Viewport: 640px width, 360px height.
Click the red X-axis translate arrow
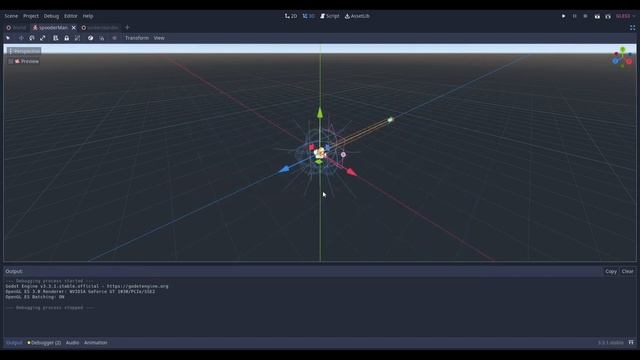tap(351, 172)
